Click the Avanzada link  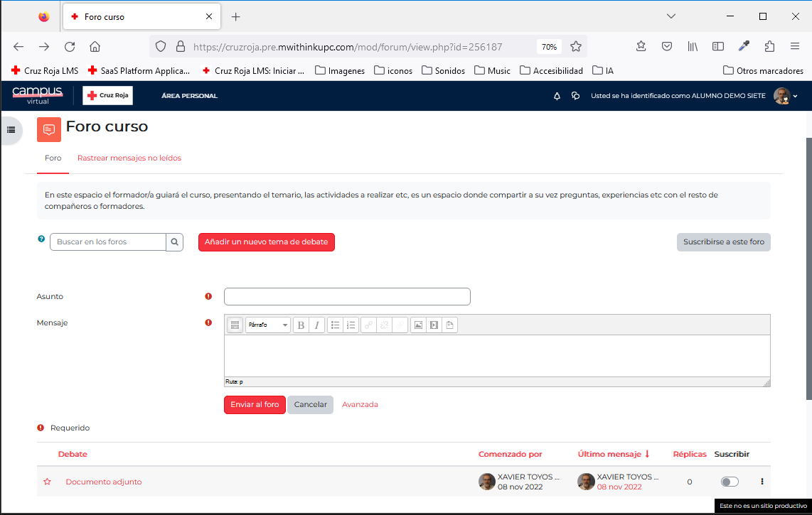[x=360, y=404]
